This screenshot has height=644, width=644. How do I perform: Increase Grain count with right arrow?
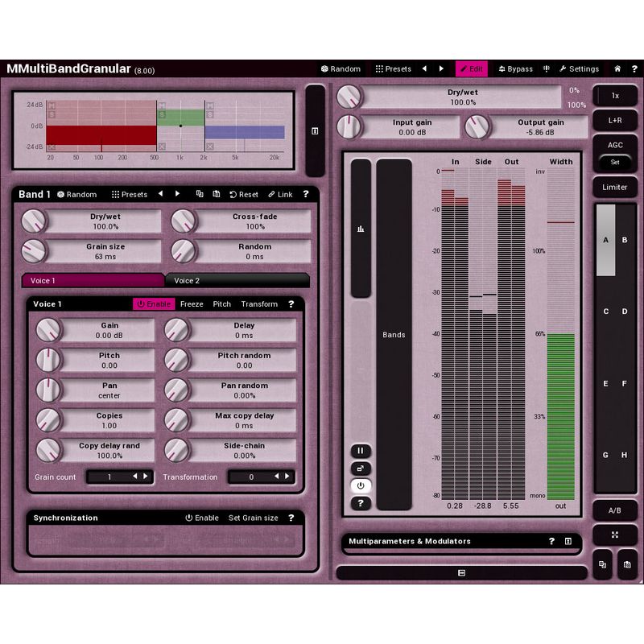[x=146, y=476]
